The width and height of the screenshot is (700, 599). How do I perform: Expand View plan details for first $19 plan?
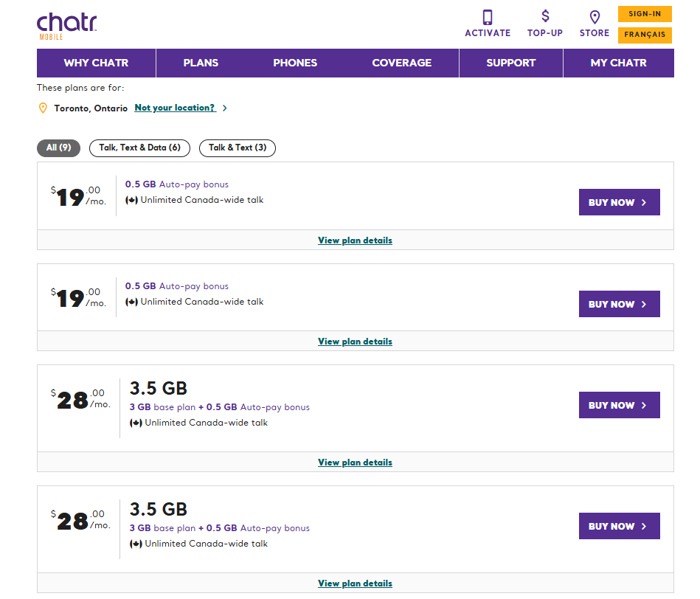coord(355,240)
